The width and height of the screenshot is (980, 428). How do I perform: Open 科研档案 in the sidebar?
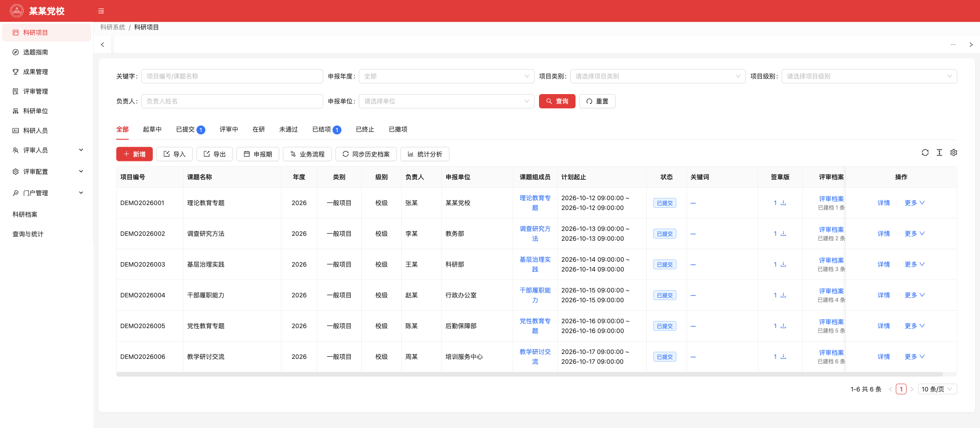(47, 214)
